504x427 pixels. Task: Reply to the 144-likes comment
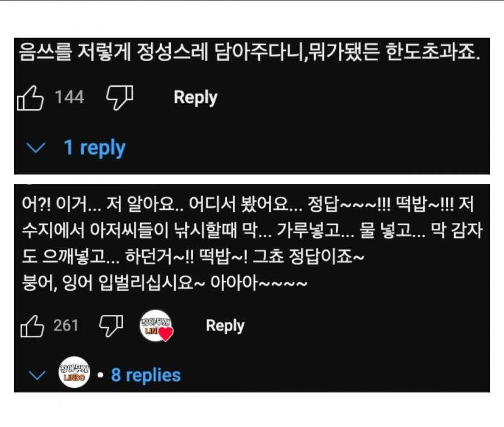pyautogui.click(x=195, y=98)
